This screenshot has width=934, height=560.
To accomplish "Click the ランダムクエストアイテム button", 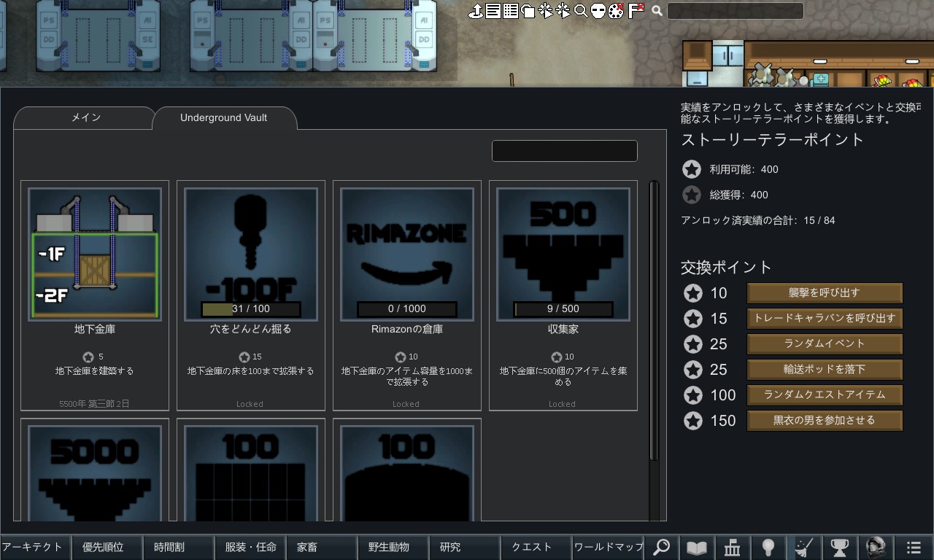I will (x=825, y=395).
